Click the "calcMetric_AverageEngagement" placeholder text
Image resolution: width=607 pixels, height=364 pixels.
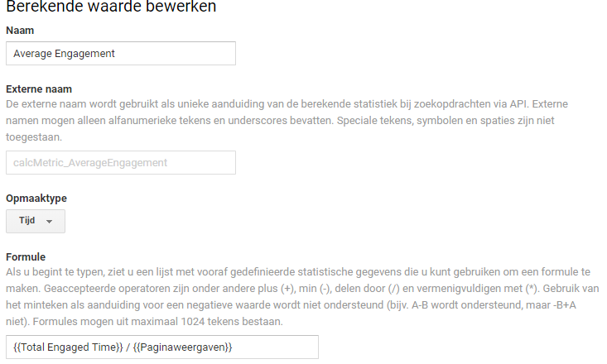pos(90,162)
